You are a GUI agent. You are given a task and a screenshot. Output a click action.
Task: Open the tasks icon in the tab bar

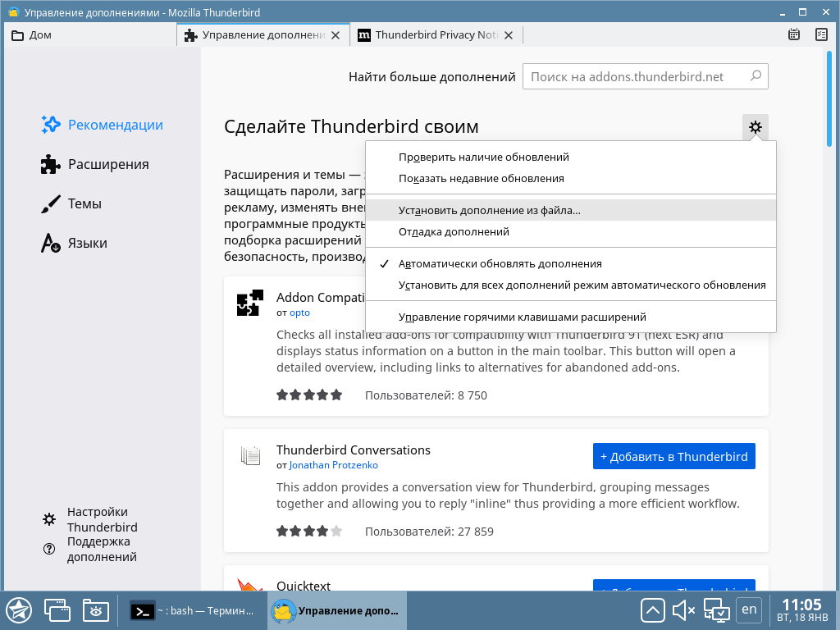click(821, 34)
